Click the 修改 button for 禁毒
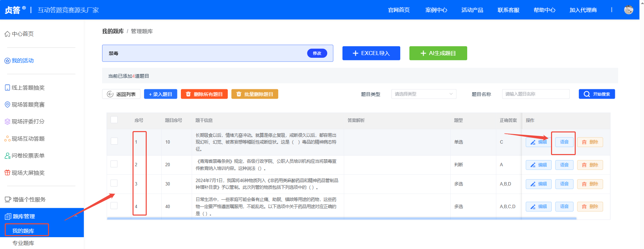Screen dimensions: 644x249 [317, 53]
